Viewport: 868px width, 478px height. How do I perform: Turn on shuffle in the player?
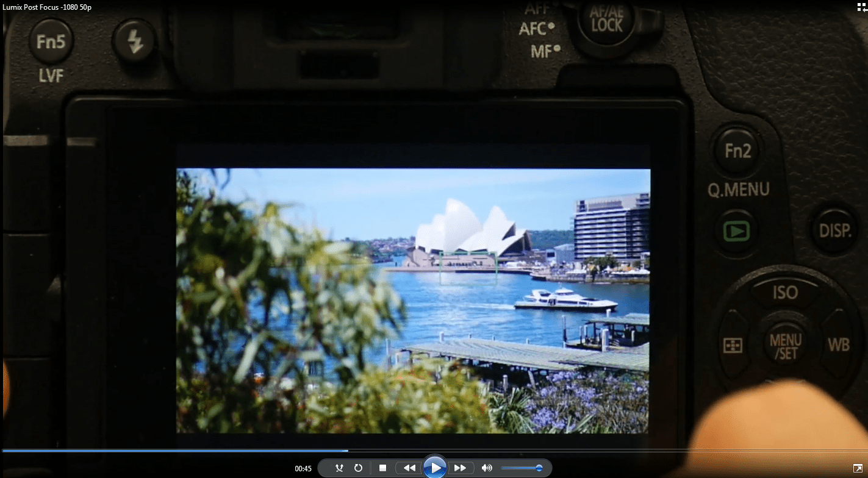pyautogui.click(x=340, y=468)
